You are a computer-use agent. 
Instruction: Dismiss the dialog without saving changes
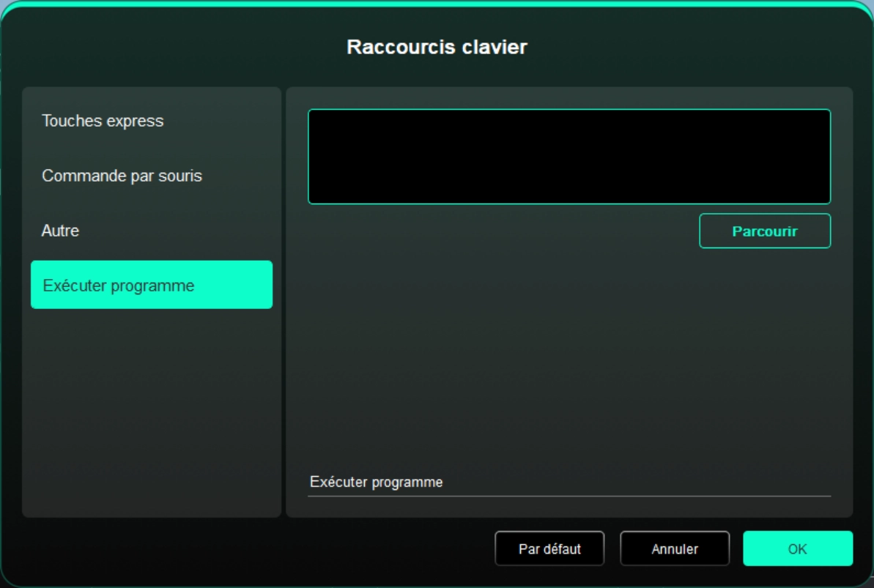[x=674, y=548]
